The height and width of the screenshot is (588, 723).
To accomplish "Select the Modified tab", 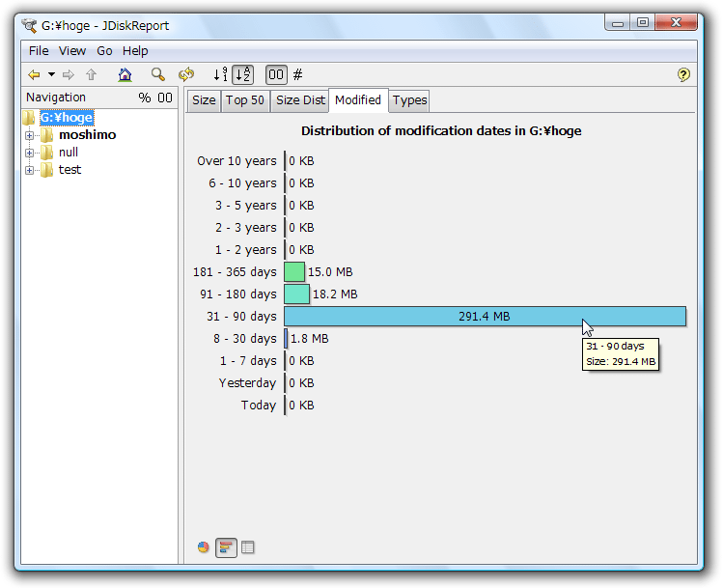I will pyautogui.click(x=358, y=100).
